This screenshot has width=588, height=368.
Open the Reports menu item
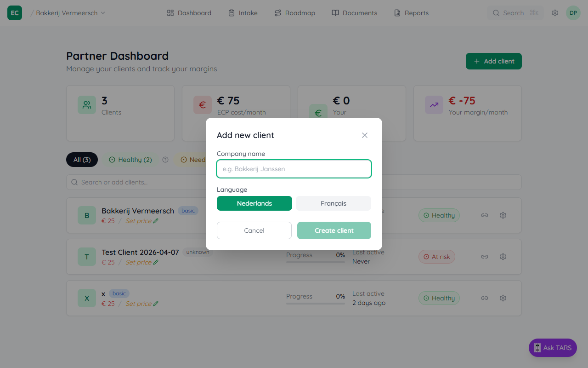click(411, 12)
